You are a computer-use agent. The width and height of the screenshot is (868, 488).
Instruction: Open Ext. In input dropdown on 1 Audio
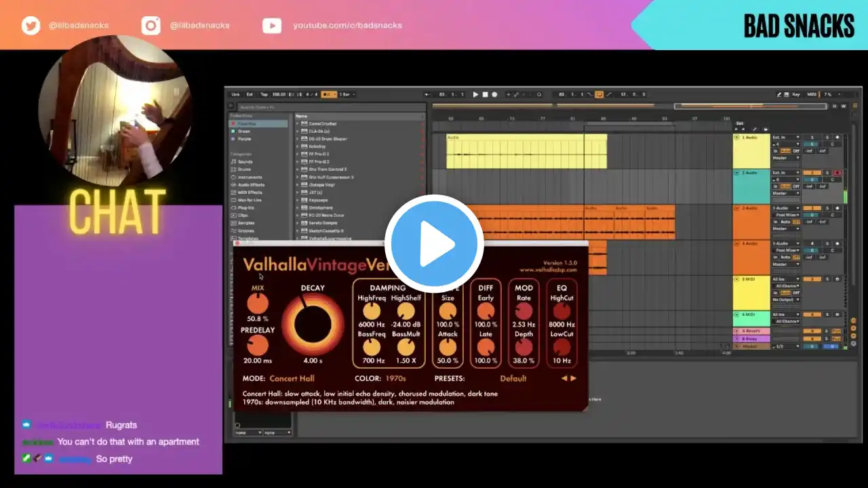point(786,137)
